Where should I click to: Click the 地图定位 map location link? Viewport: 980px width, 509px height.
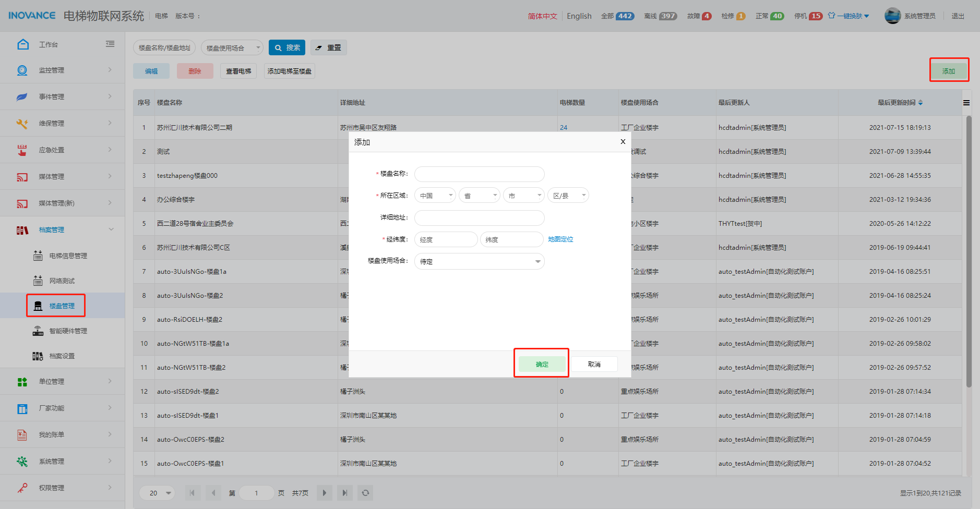coord(560,239)
